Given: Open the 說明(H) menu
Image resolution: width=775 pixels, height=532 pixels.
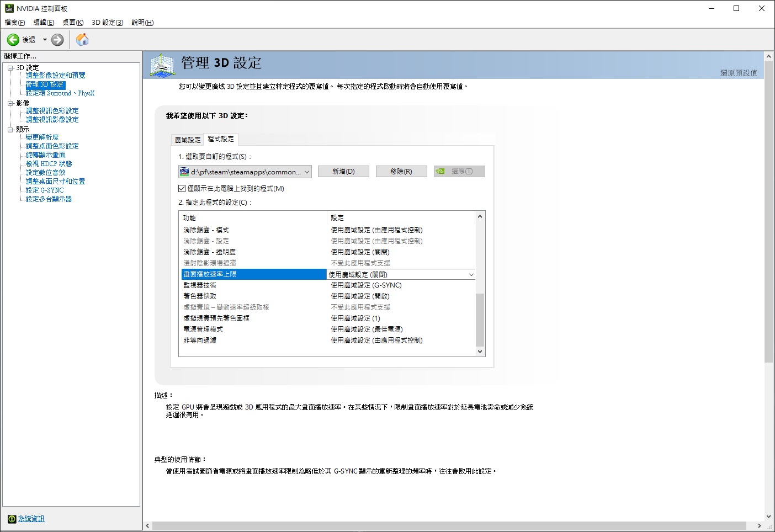Looking at the screenshot, I should [x=142, y=23].
